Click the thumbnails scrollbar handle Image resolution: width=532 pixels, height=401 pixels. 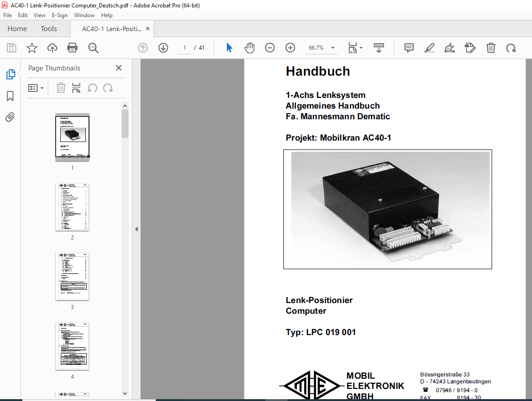click(x=125, y=123)
